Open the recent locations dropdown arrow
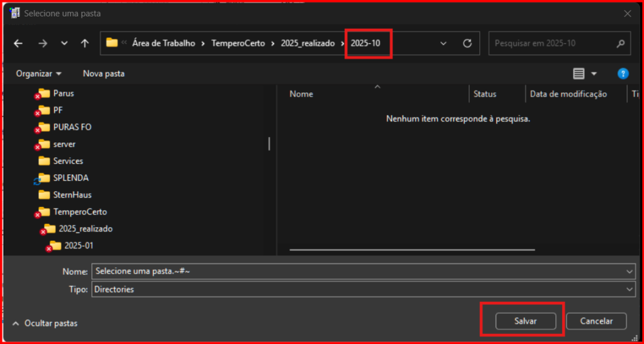The image size is (644, 344). coord(64,43)
